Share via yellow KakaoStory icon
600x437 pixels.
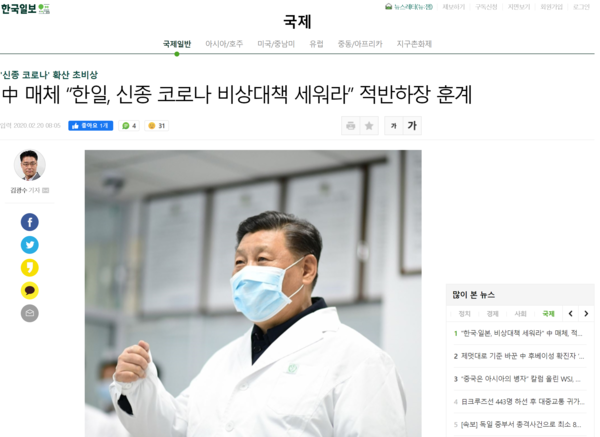pyautogui.click(x=29, y=267)
